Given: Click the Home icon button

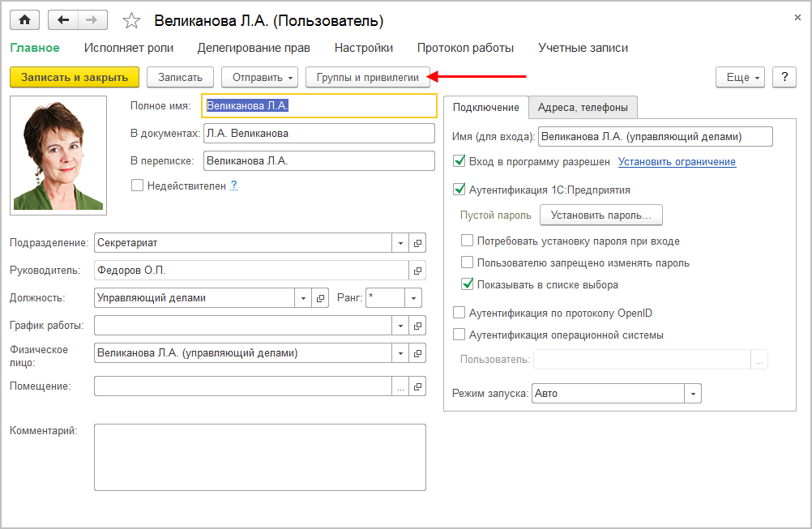Looking at the screenshot, I should [24, 20].
